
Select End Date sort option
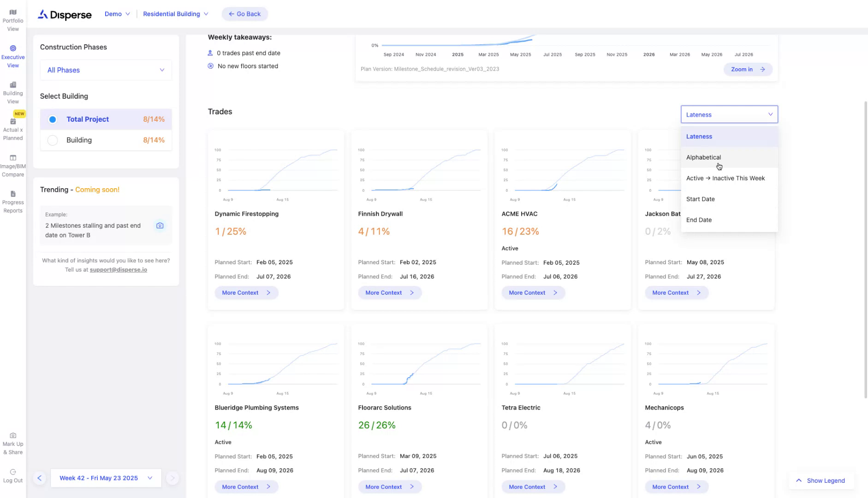coord(699,220)
